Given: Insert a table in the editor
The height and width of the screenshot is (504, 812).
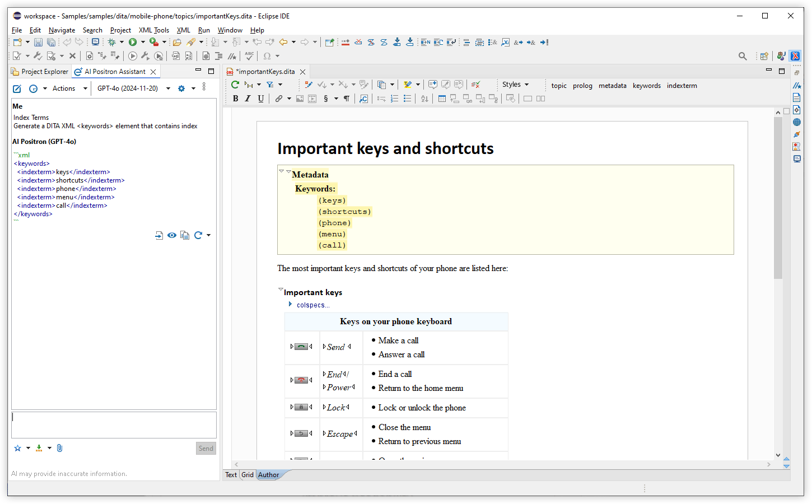Looking at the screenshot, I should (x=442, y=99).
